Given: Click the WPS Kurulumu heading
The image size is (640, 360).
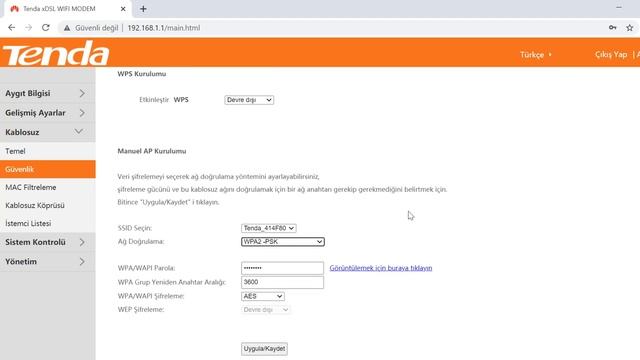Looking at the screenshot, I should pos(142,74).
